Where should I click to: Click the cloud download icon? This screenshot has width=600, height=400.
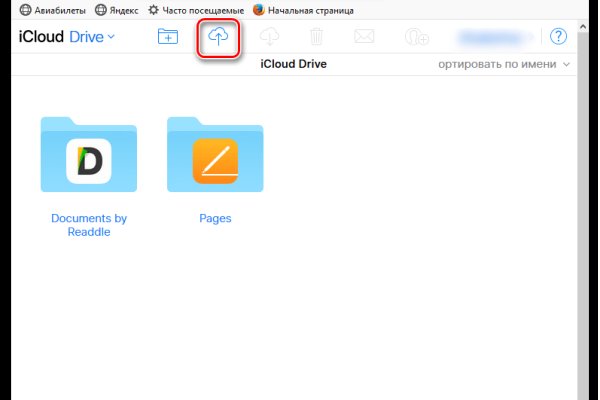pyautogui.click(x=269, y=37)
